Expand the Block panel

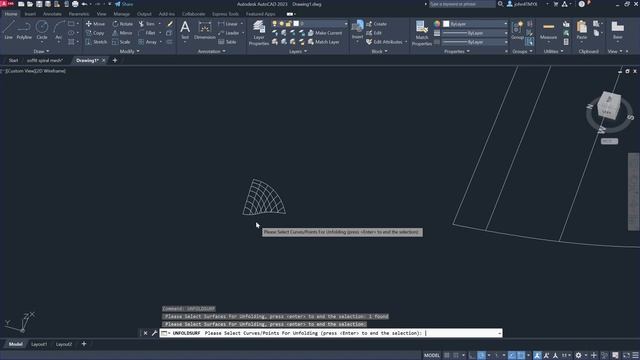coord(380,51)
